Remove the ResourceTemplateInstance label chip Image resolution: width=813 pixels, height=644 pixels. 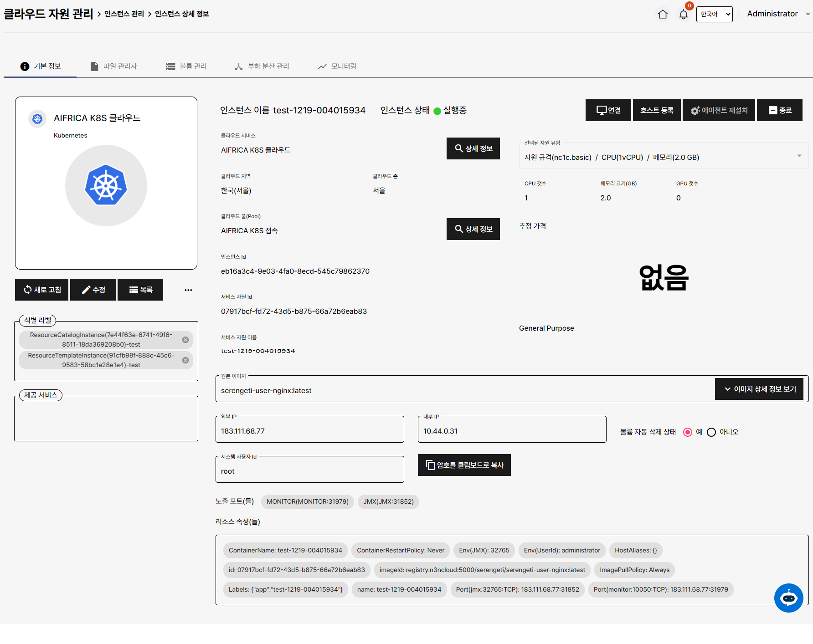point(185,360)
